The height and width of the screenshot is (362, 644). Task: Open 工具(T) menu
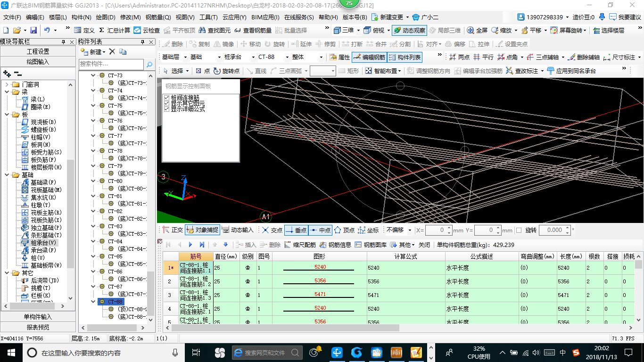click(208, 17)
